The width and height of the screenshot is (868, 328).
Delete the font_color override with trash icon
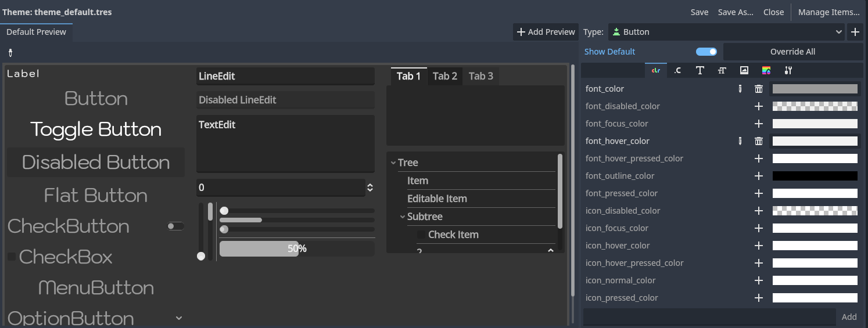(758, 89)
